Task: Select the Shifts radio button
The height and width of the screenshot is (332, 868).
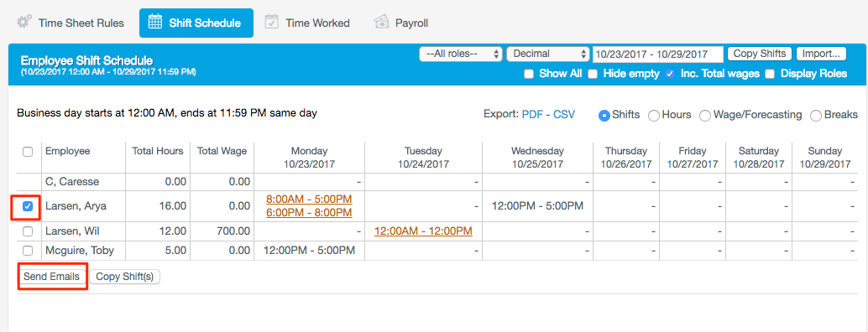Action: click(604, 116)
